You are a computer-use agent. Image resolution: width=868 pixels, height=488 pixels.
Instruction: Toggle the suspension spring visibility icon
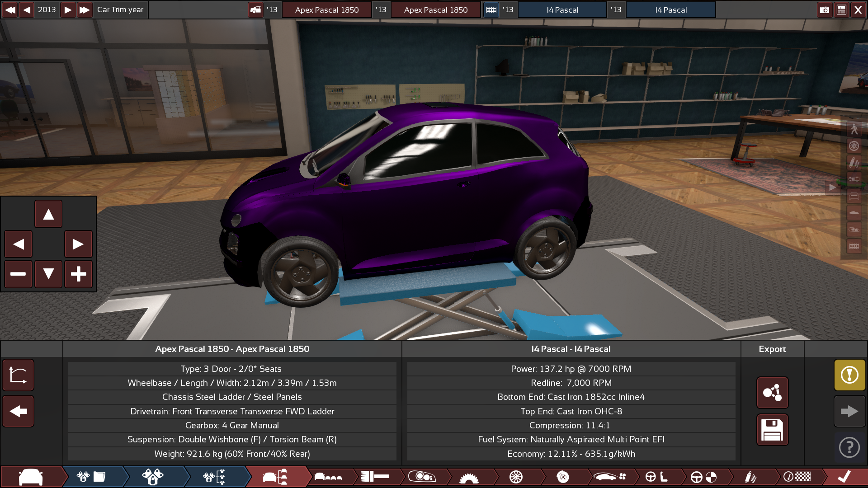854,163
